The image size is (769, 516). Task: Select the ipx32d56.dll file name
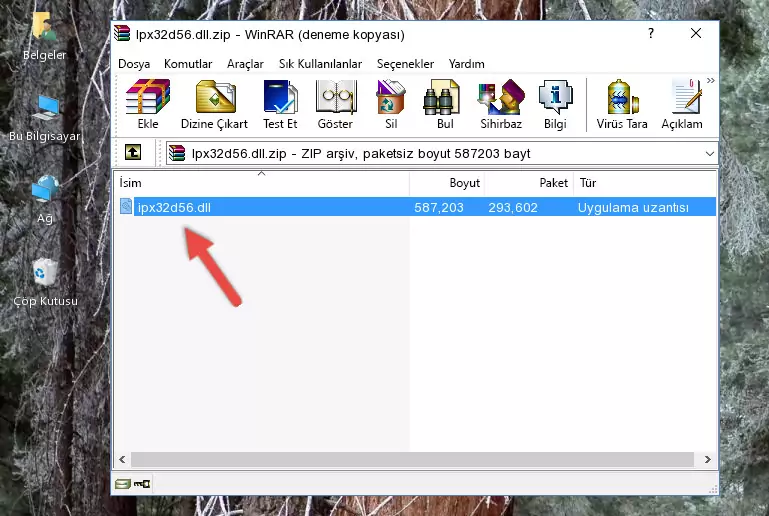tap(174, 207)
